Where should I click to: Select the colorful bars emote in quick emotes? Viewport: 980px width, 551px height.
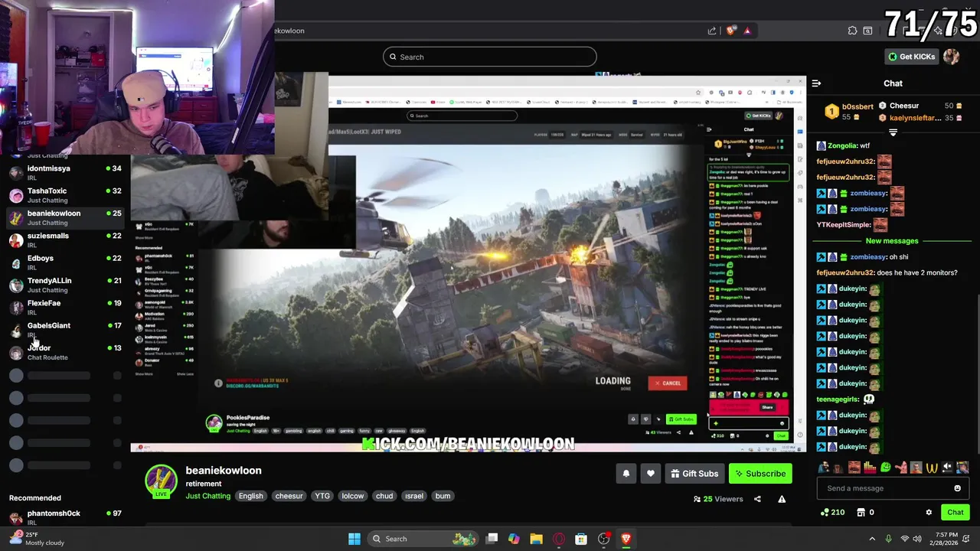pos(870,467)
